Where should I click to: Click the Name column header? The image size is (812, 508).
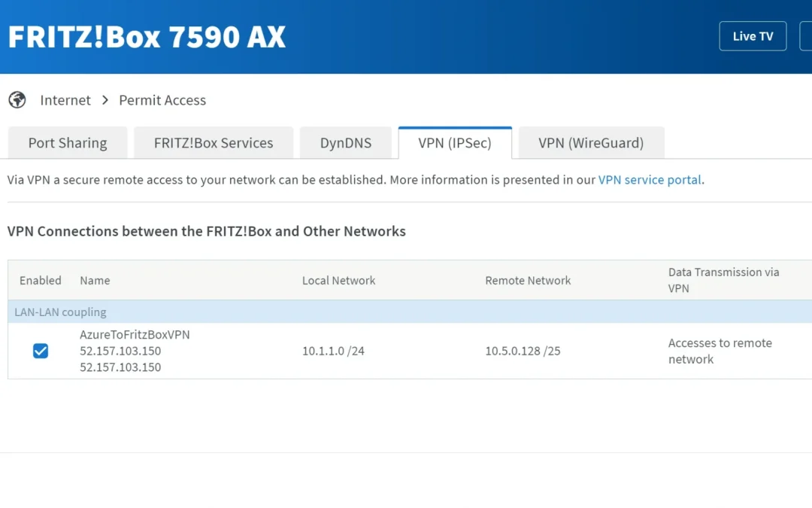point(95,281)
